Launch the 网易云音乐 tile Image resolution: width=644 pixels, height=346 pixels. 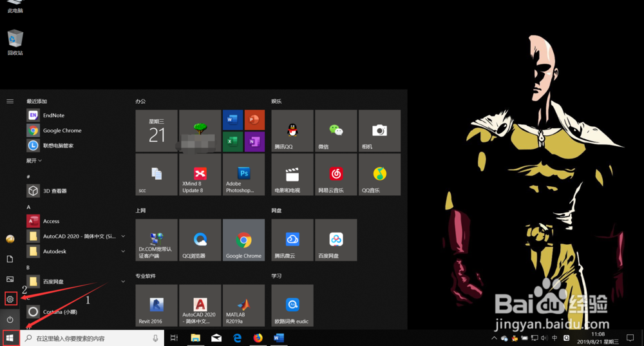tap(336, 174)
